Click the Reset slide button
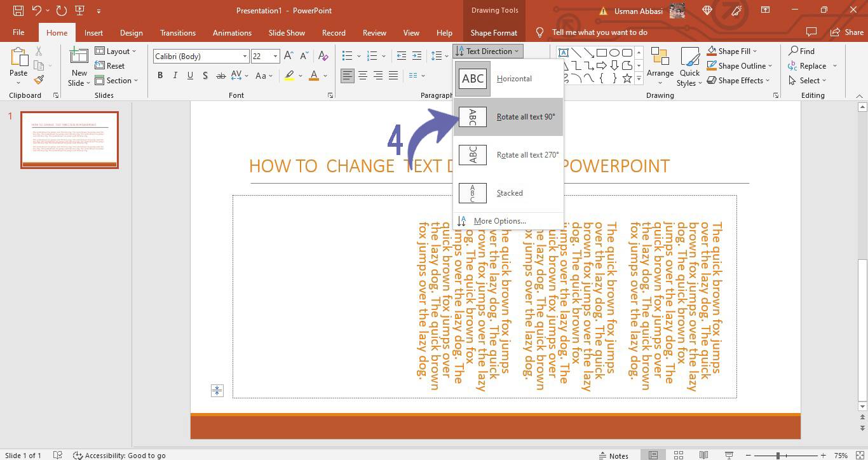 (110, 65)
